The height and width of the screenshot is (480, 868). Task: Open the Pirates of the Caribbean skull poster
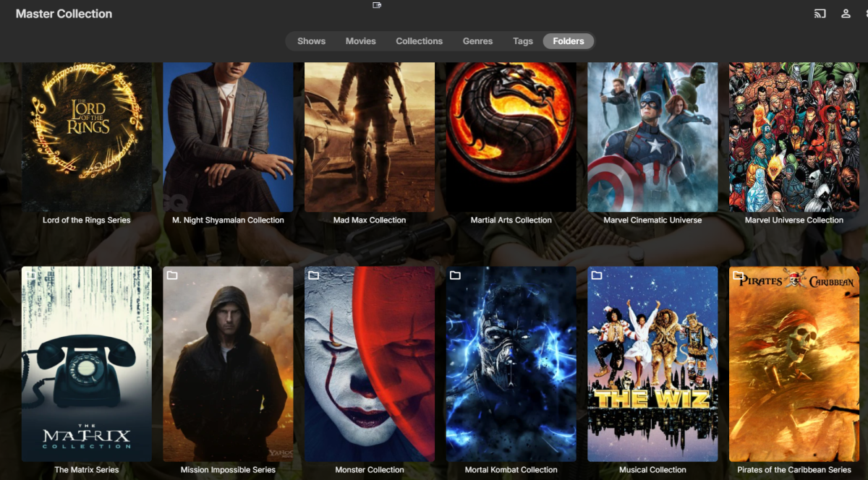pyautogui.click(x=794, y=364)
